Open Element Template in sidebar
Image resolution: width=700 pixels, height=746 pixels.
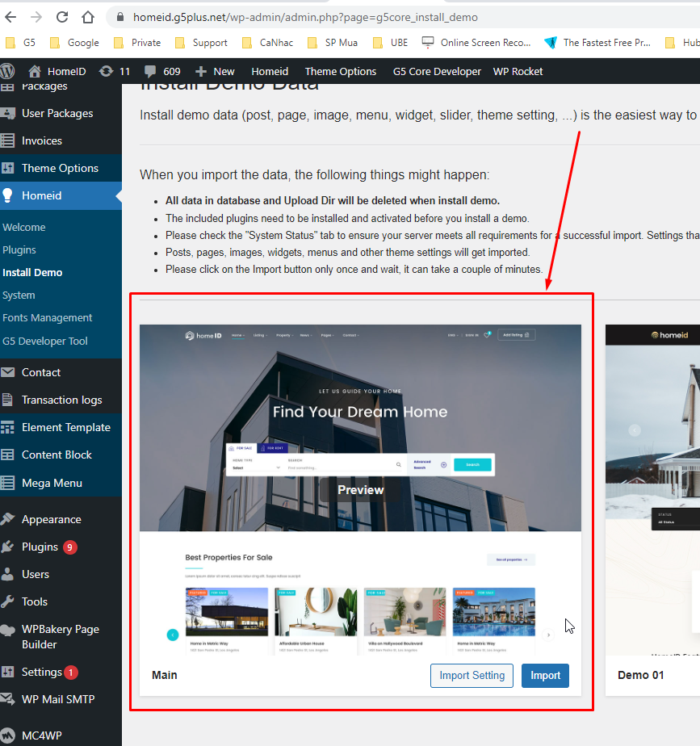tap(61, 427)
